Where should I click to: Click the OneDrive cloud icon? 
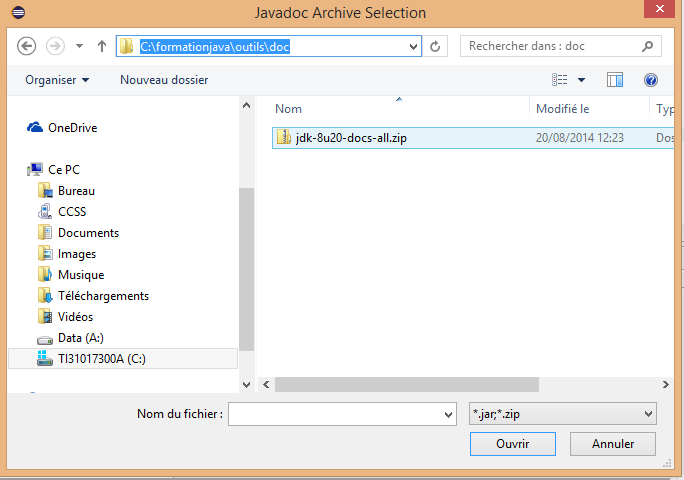(35, 127)
